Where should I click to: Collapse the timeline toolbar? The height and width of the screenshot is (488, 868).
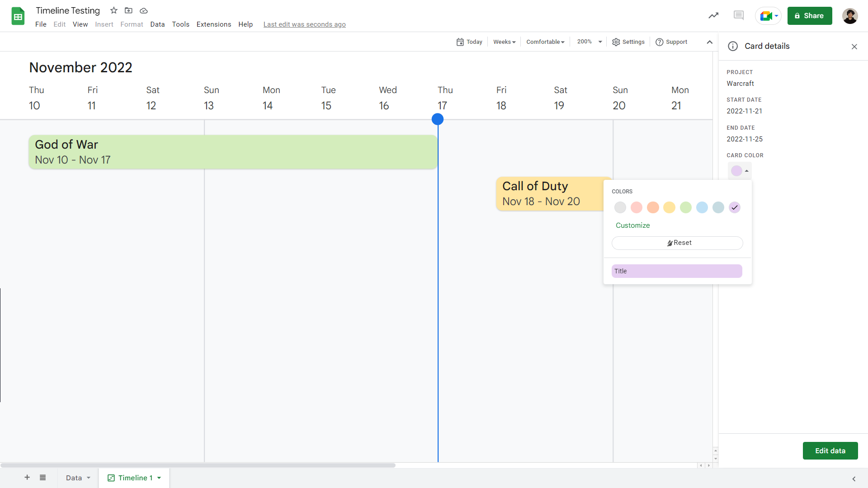click(x=709, y=42)
